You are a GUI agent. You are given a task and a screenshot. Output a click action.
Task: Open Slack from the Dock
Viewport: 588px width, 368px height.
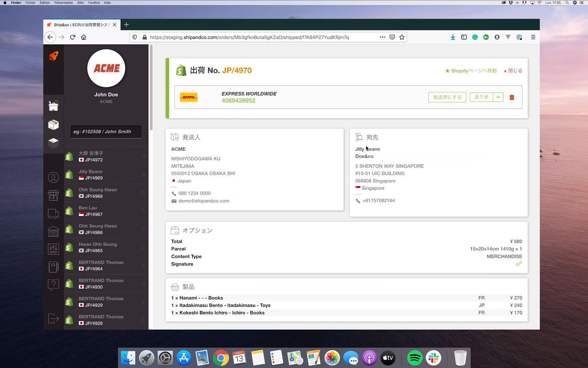tap(434, 358)
